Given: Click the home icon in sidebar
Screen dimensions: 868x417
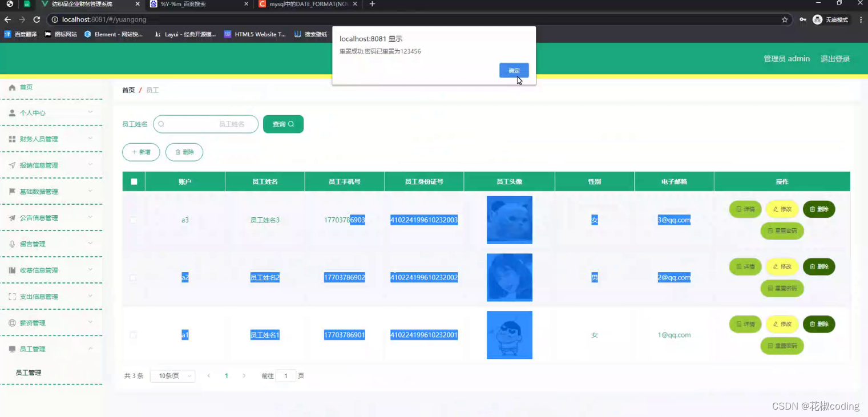Looking at the screenshot, I should [12, 87].
